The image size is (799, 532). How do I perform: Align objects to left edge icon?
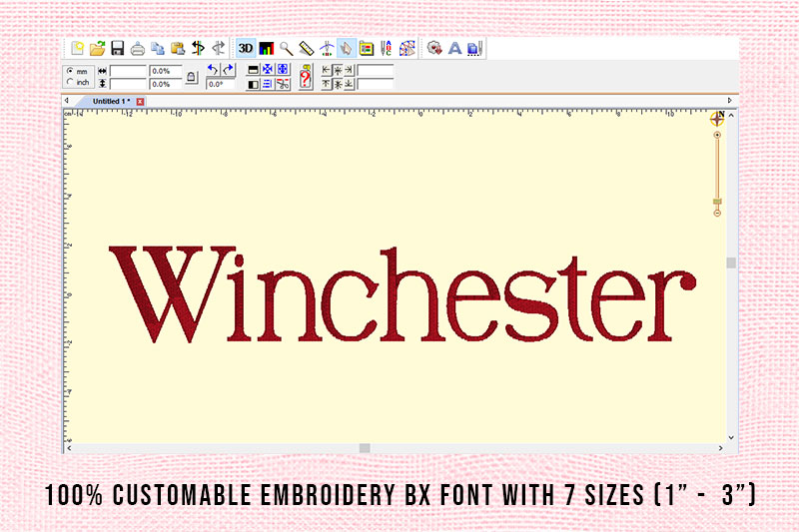tap(327, 70)
